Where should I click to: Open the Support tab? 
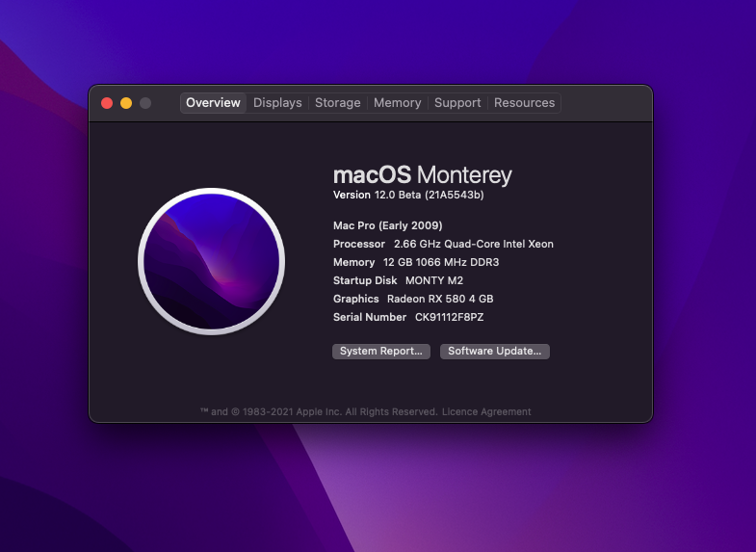pos(457,103)
